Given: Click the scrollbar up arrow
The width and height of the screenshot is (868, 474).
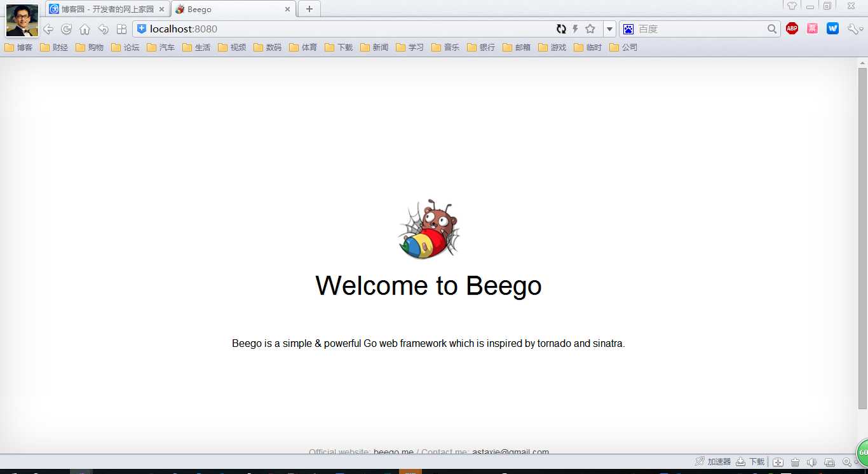Looking at the screenshot, I should [862, 62].
